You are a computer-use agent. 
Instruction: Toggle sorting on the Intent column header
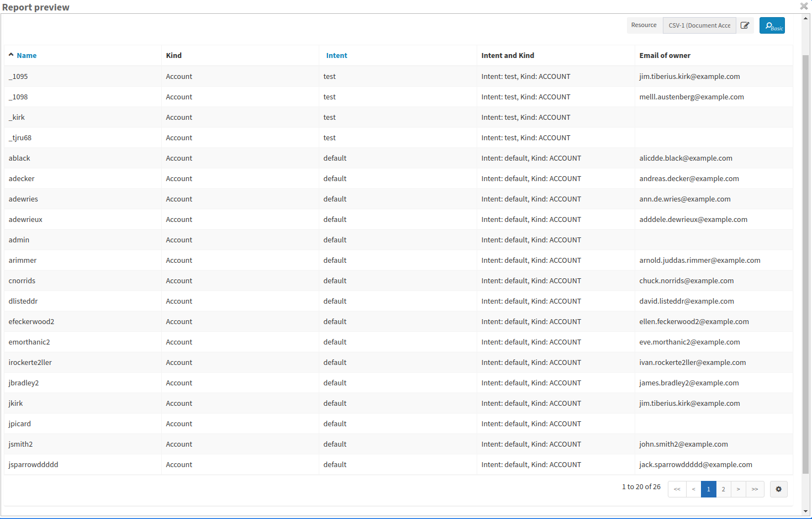(x=336, y=55)
